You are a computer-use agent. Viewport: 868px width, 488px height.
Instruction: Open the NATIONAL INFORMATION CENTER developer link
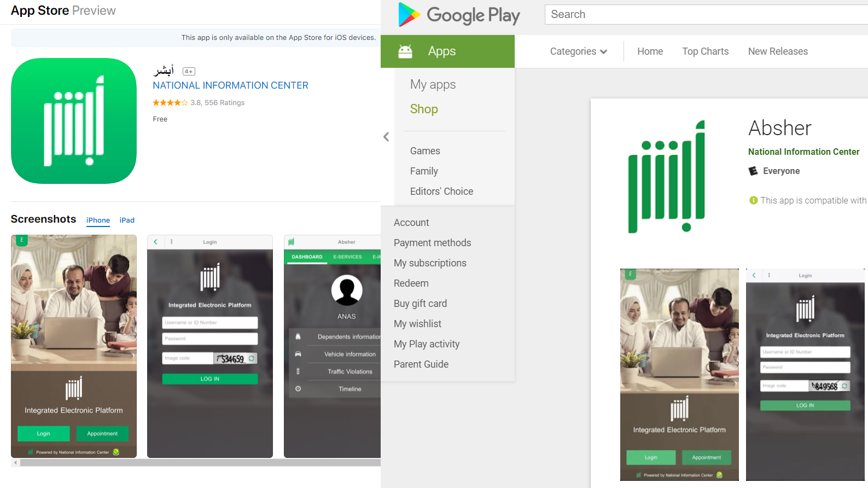tap(230, 85)
